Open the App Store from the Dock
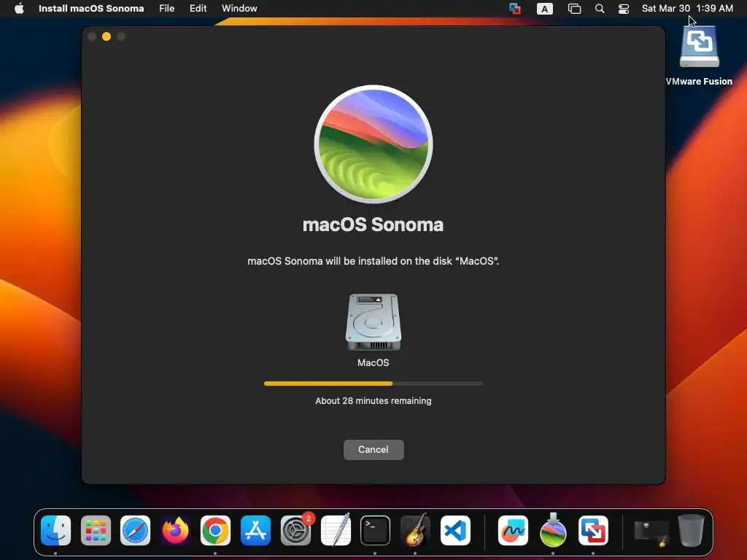 point(255,530)
